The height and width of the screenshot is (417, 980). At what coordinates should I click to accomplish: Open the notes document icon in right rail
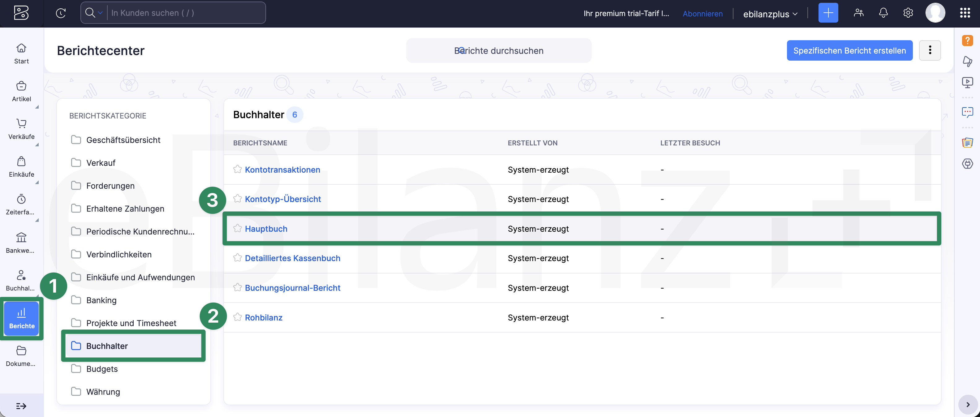[967, 143]
